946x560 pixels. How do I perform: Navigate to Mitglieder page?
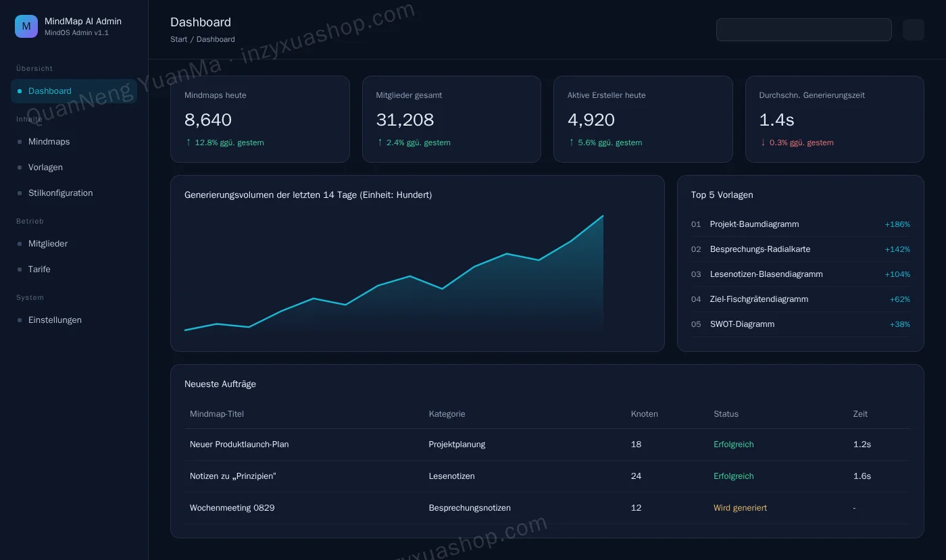click(x=74, y=244)
